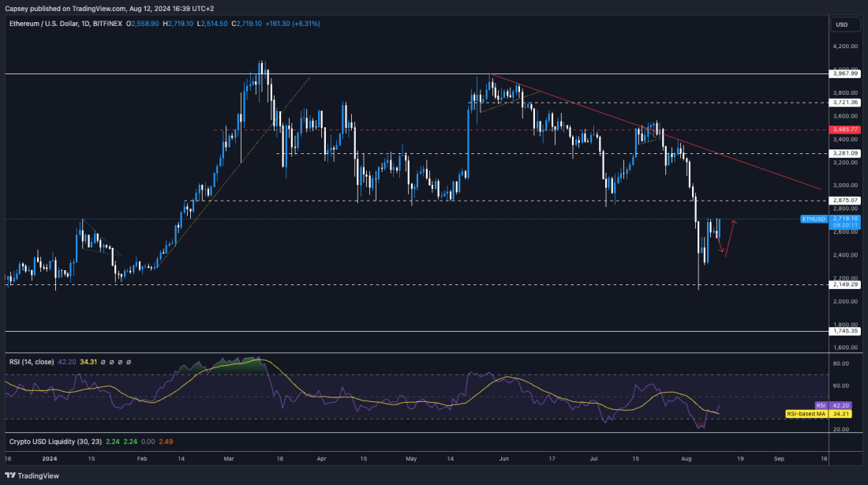Click the 2,149.29 dashed support level tag
The image size is (868, 485).
844,286
